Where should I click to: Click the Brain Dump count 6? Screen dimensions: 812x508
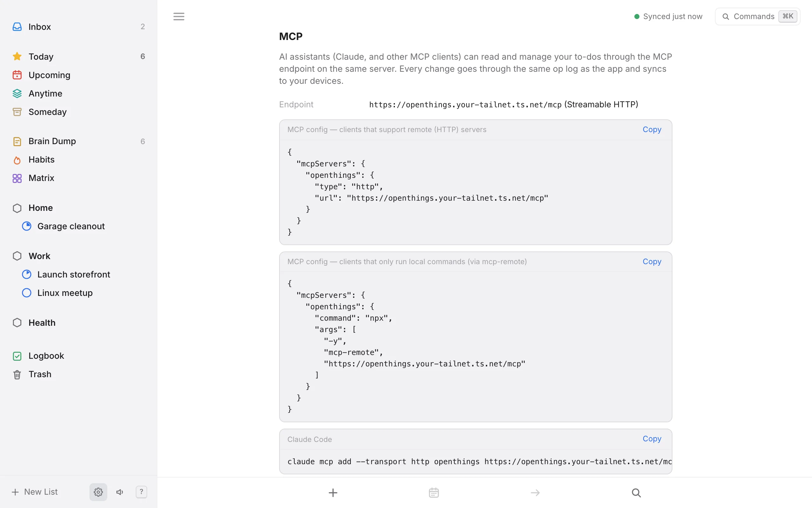tap(143, 142)
